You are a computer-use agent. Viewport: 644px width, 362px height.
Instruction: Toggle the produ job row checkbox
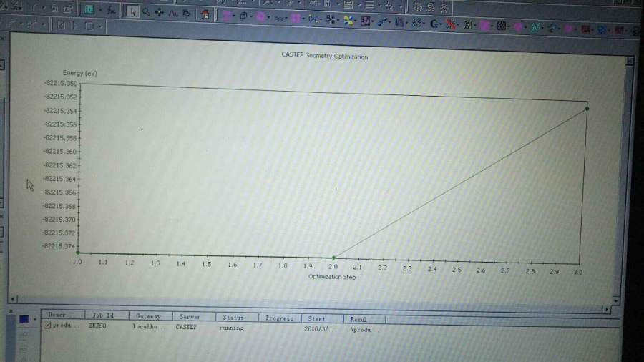[x=47, y=325]
